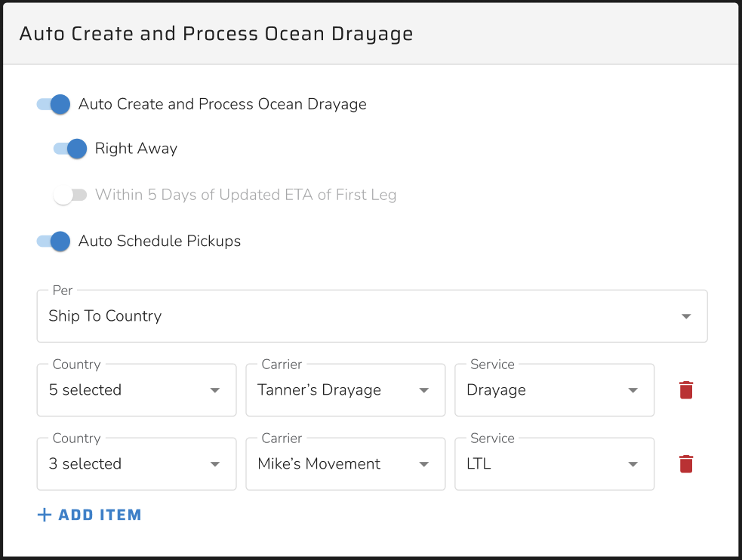The image size is (742, 560).
Task: Click the arrow next to Tanner's Drayage
Action: pyautogui.click(x=423, y=390)
